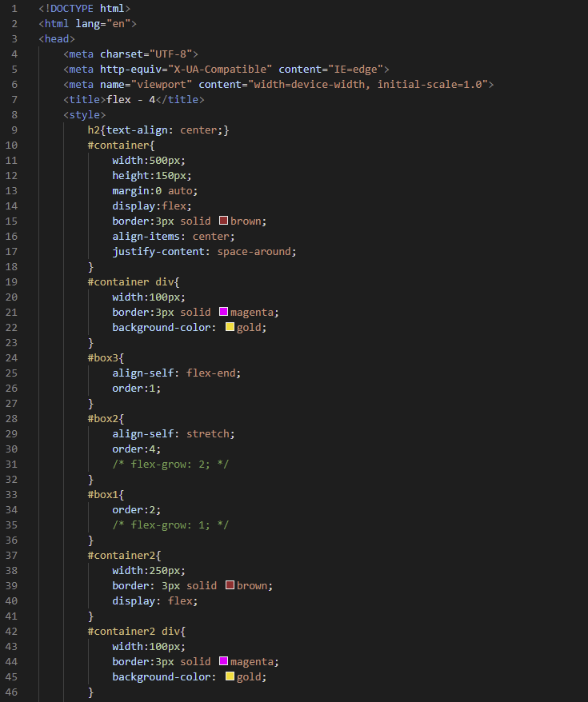The height and width of the screenshot is (702, 588).
Task: Place cursor on the '<!DOCTYPE html>' text
Action: click(85, 9)
